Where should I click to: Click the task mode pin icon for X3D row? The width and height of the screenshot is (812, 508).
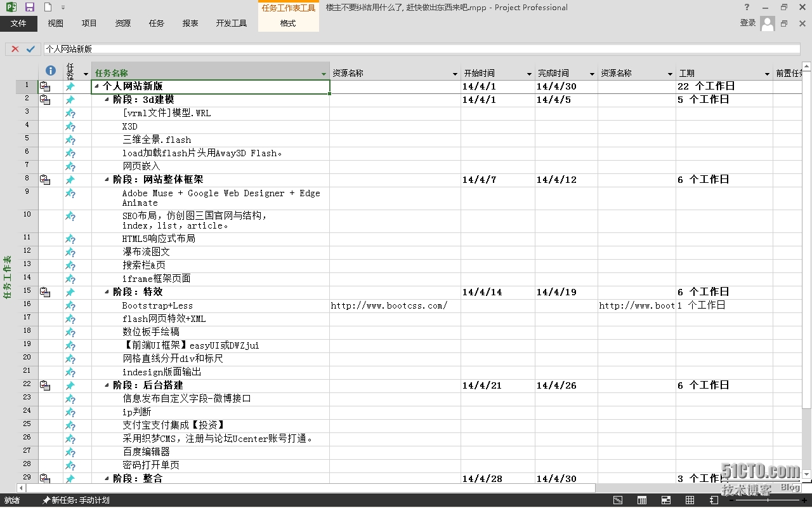tap(70, 127)
